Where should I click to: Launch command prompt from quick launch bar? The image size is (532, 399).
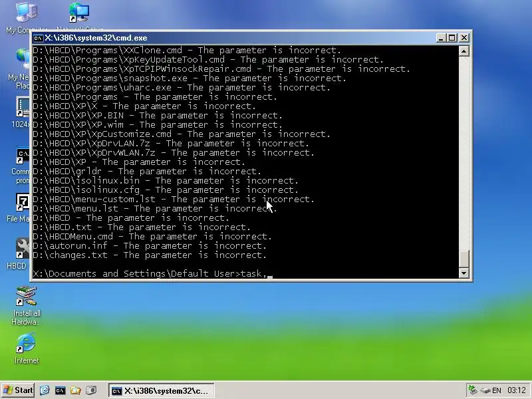pos(60,390)
